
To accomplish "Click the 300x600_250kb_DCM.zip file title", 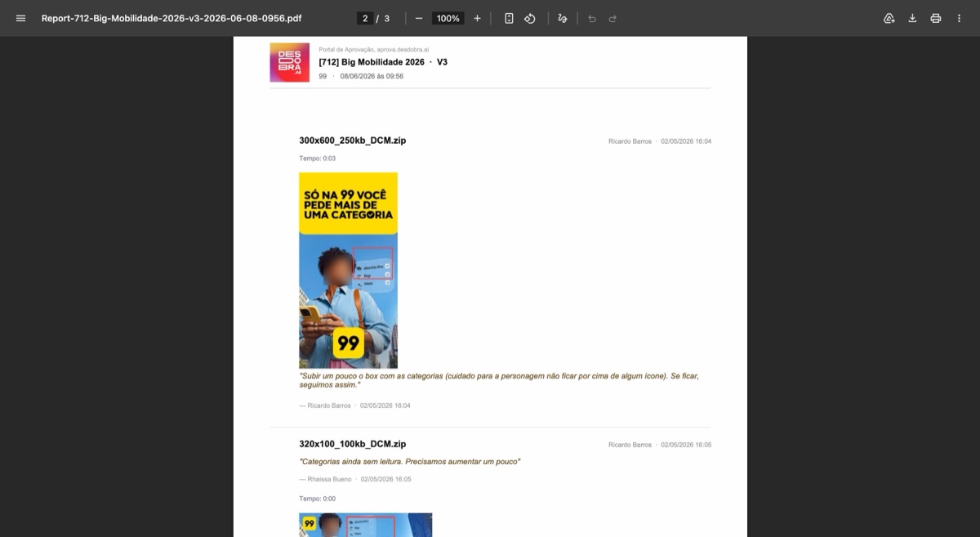I will [352, 141].
